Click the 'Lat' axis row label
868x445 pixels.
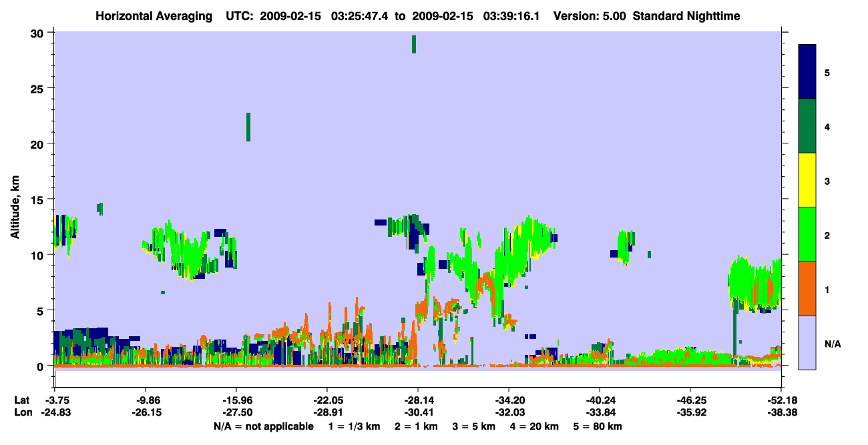[x=22, y=400]
